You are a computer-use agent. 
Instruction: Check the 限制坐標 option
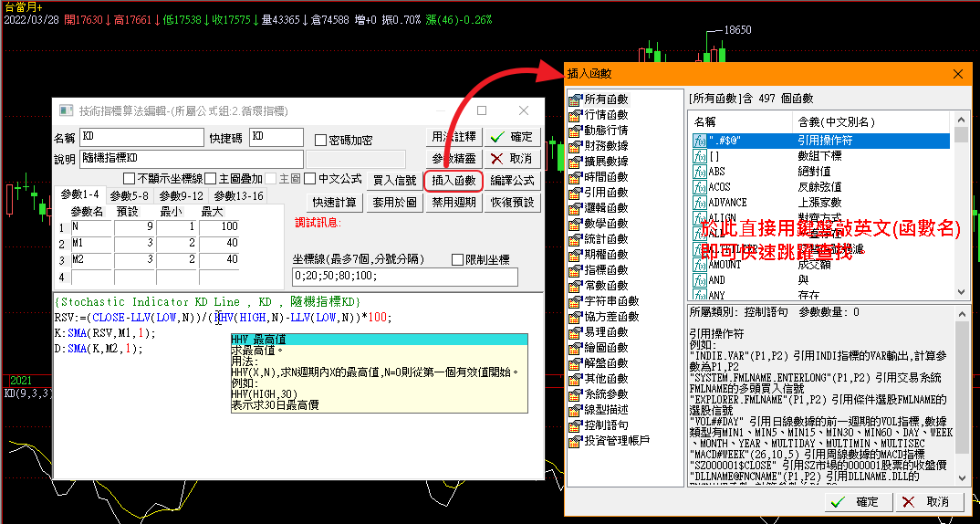[x=458, y=260]
